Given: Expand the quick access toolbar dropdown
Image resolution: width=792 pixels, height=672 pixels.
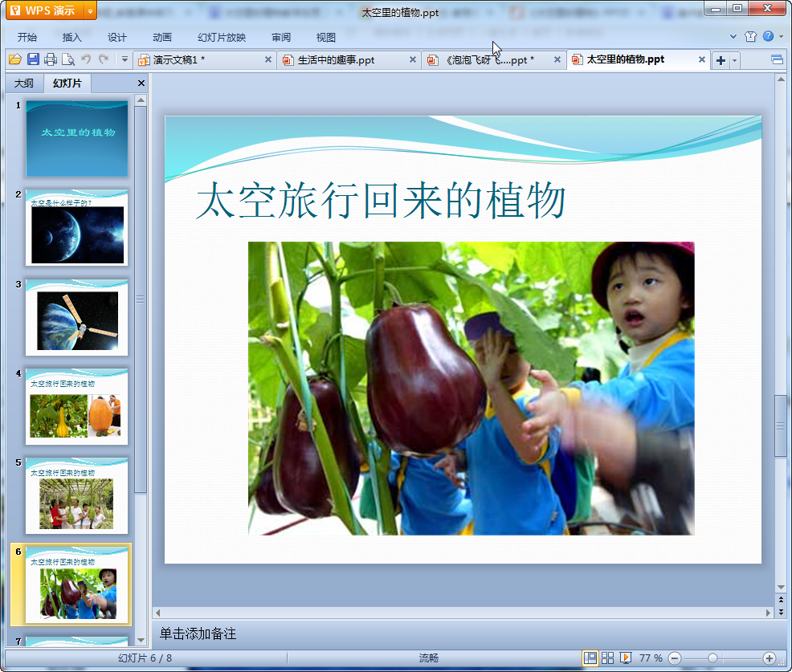Looking at the screenshot, I should pyautogui.click(x=125, y=59).
